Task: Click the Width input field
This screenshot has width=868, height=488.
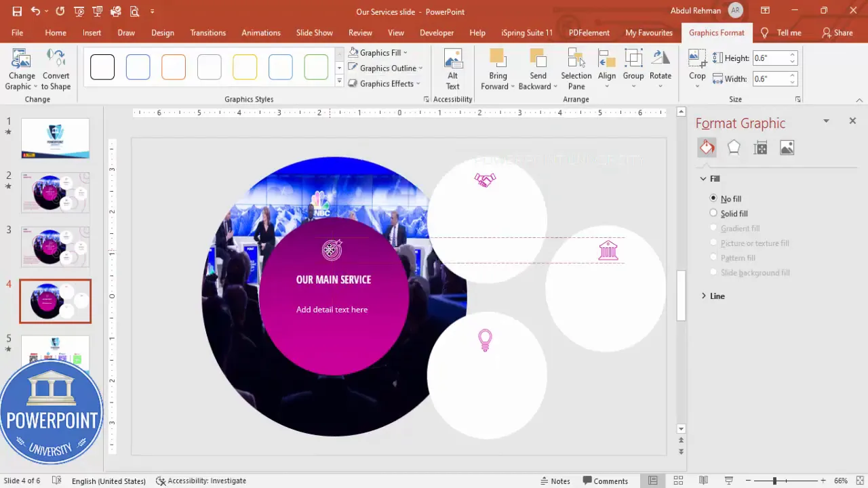Action: 770,79
